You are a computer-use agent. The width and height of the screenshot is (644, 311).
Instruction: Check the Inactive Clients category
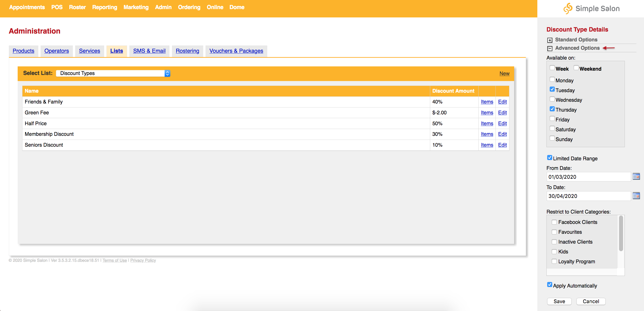coord(554,242)
